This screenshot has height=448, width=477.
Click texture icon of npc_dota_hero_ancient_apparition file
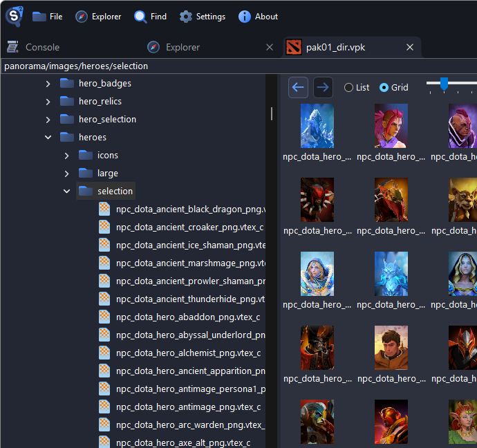click(x=104, y=371)
